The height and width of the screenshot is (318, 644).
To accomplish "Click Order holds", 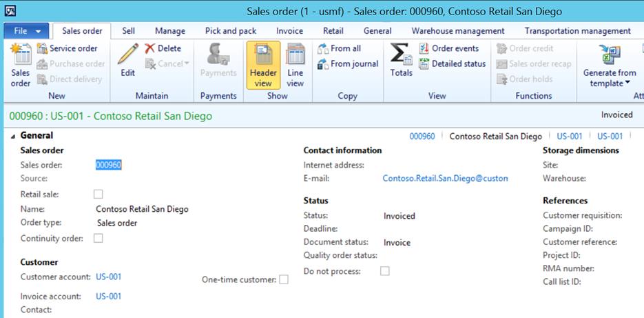I will 524,79.
